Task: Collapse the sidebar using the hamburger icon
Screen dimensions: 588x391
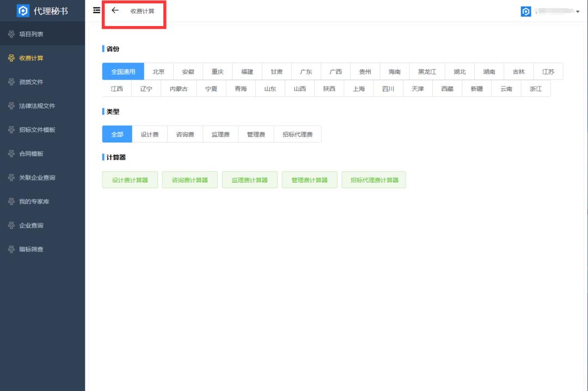Action: [96, 10]
